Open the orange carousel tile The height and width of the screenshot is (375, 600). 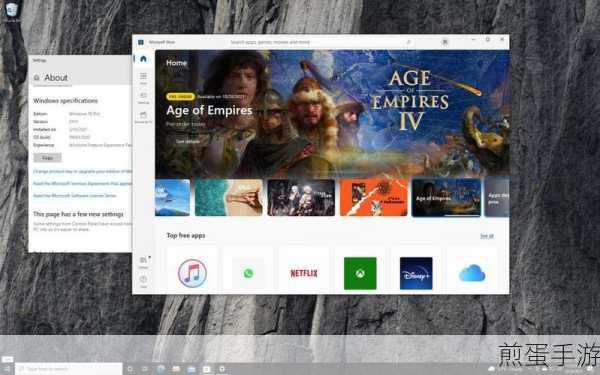[x=374, y=197]
